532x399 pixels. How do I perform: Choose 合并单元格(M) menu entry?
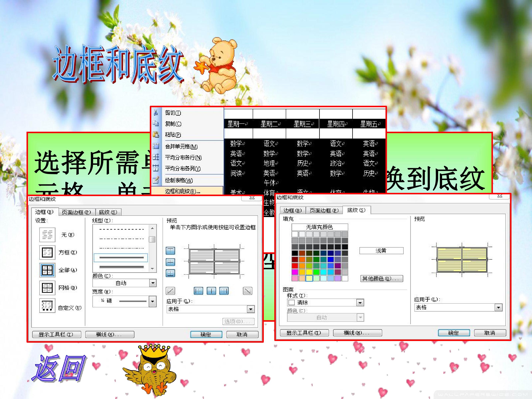click(181, 146)
